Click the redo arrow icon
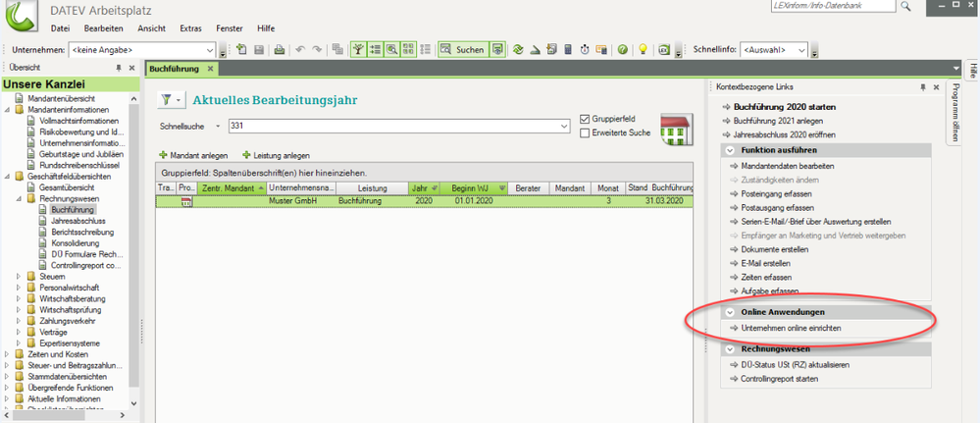This screenshot has height=423, width=980. pyautogui.click(x=317, y=50)
